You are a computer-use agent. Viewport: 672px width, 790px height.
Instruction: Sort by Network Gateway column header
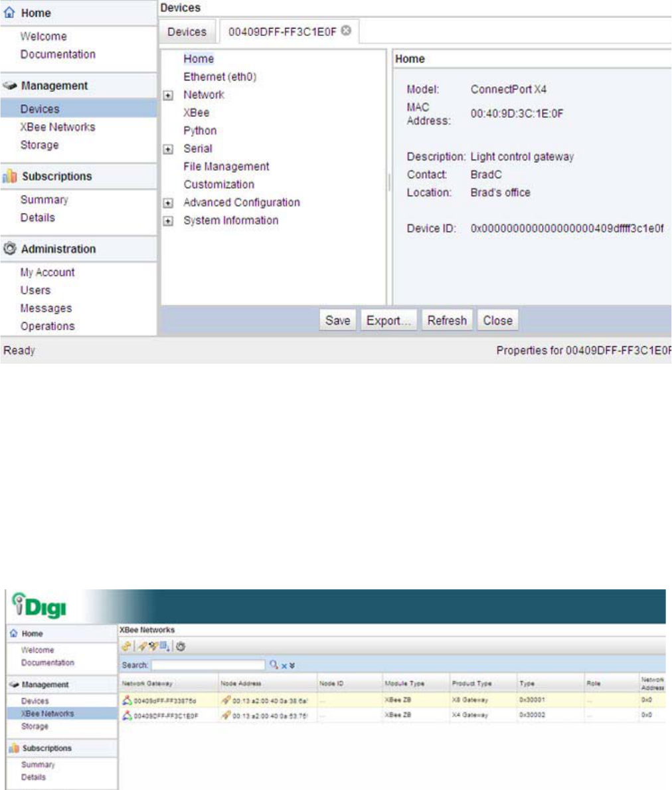pyautogui.click(x=147, y=683)
